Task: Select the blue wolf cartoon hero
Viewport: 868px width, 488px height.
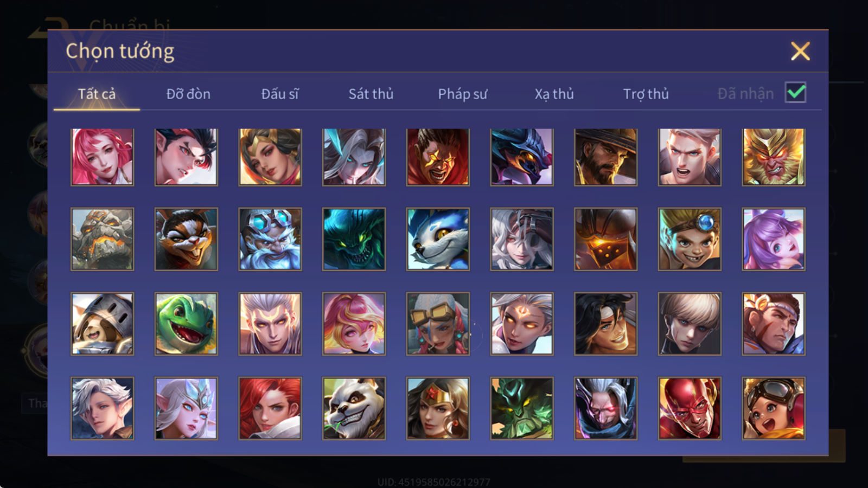Action: (438, 239)
